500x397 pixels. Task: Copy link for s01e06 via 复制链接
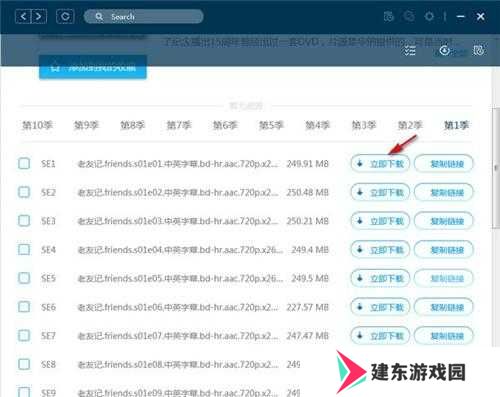(x=444, y=307)
